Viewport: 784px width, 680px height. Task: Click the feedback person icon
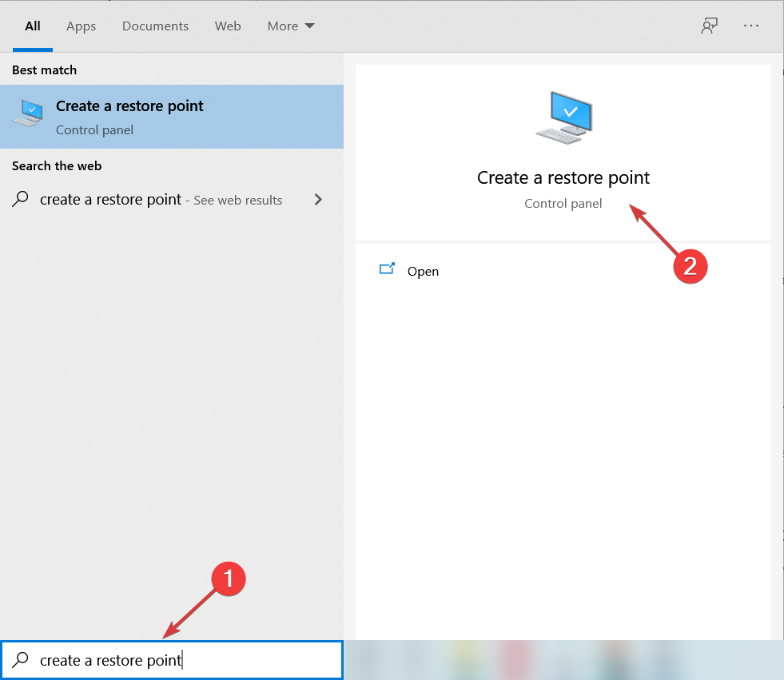pyautogui.click(x=709, y=26)
